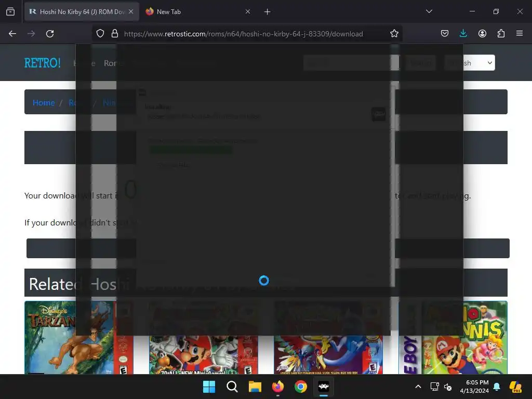532x399 pixels.
Task: Open the clock showing 6:05 PM
Action: (x=474, y=387)
